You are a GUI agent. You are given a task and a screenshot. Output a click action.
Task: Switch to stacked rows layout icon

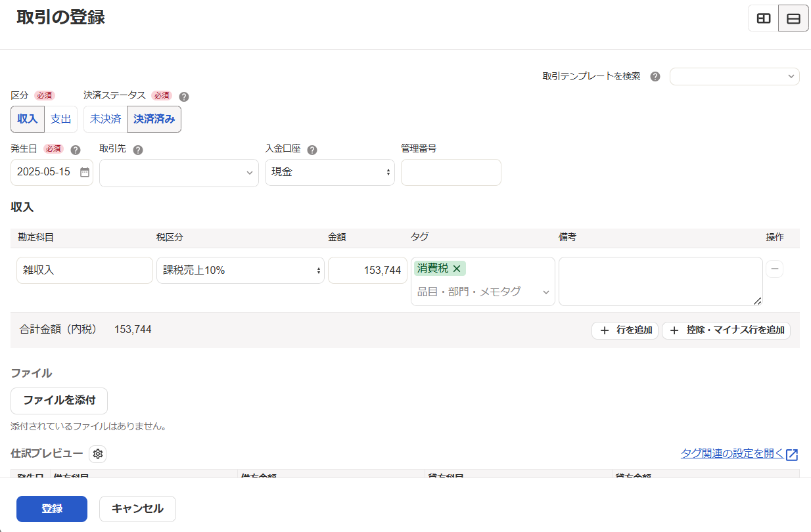tap(793, 18)
